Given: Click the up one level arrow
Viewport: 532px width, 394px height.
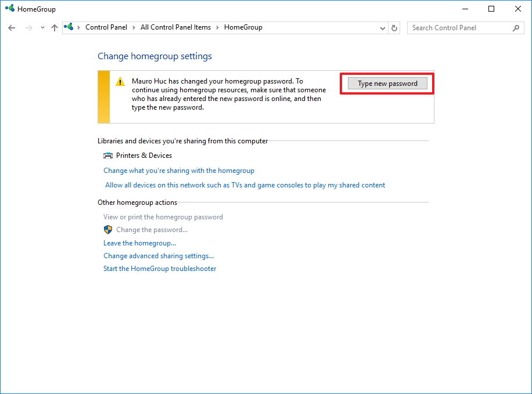Looking at the screenshot, I should point(54,27).
